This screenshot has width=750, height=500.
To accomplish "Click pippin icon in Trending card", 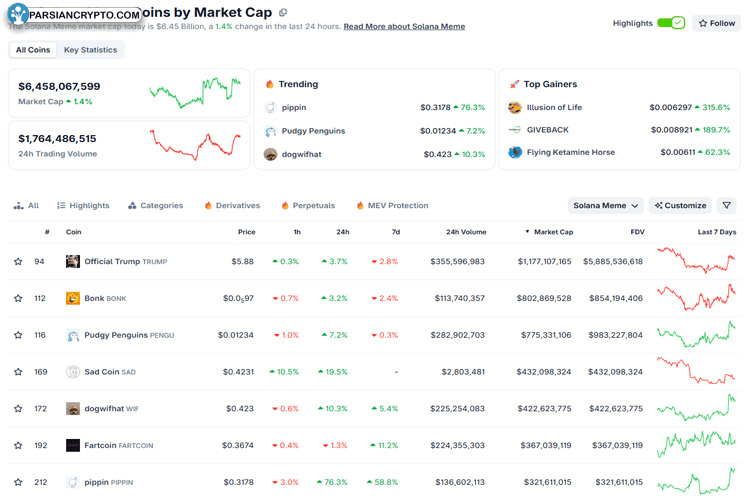I will tap(270, 107).
